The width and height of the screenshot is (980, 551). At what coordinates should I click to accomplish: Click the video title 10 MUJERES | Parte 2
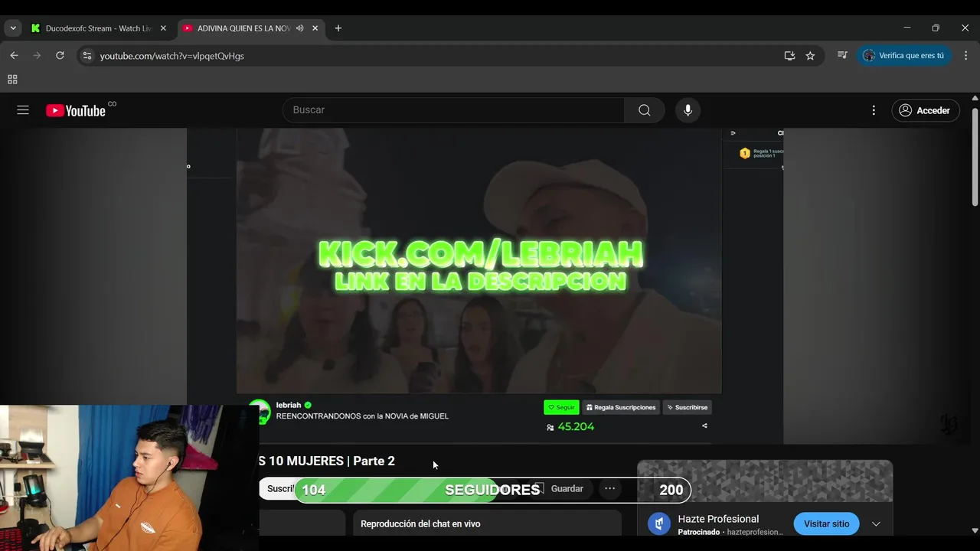click(x=327, y=461)
